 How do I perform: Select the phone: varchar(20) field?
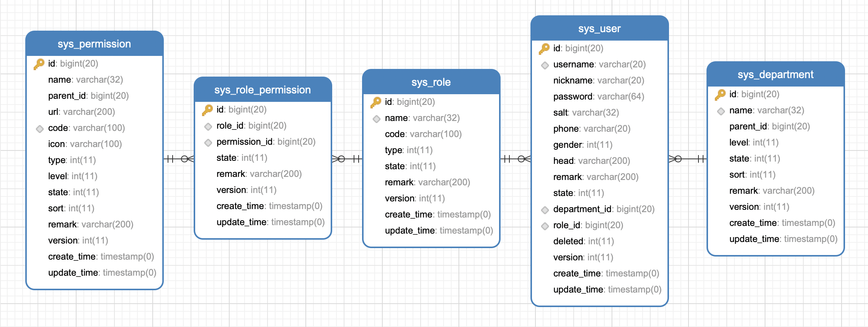(592, 129)
